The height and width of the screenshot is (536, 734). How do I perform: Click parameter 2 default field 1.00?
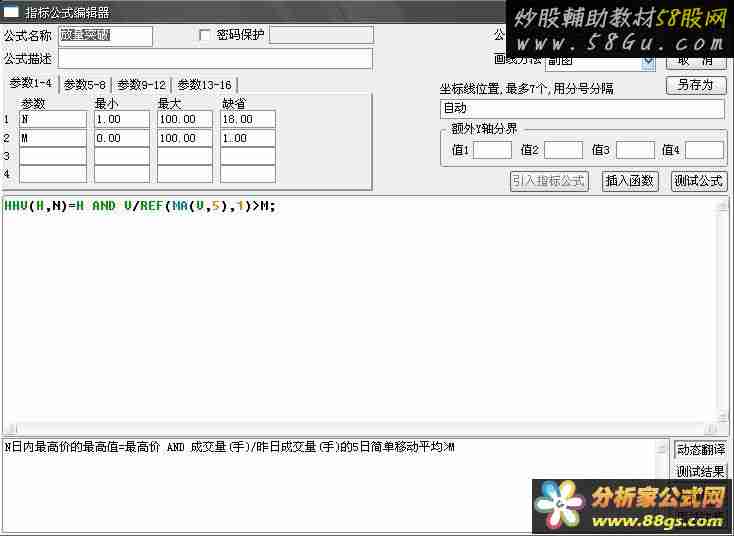click(x=248, y=138)
